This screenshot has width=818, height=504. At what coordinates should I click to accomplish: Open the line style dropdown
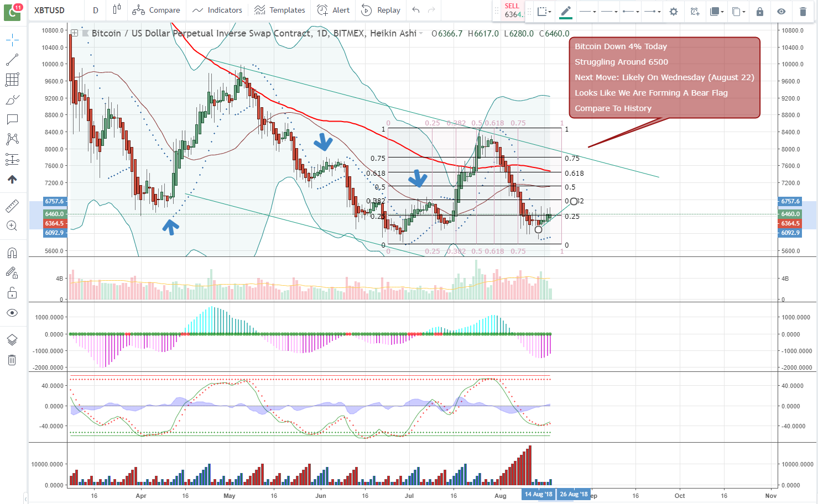click(x=587, y=11)
